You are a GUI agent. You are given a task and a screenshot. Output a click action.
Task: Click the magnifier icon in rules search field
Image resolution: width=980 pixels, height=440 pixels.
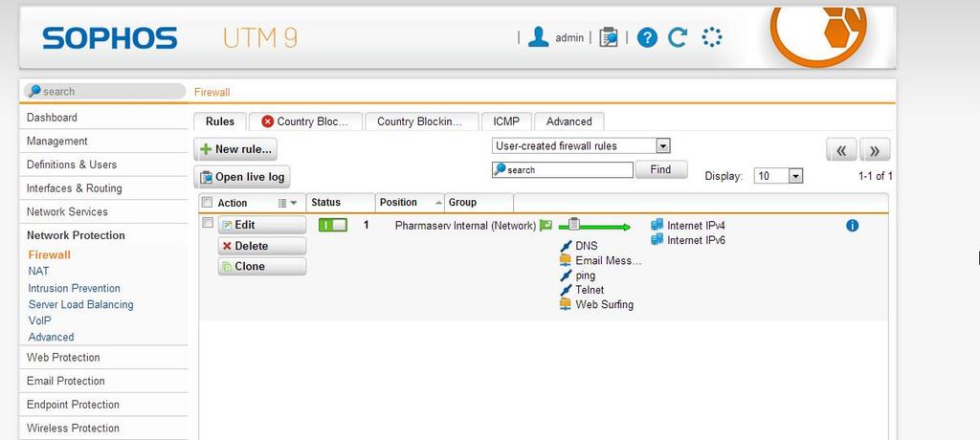pos(500,169)
